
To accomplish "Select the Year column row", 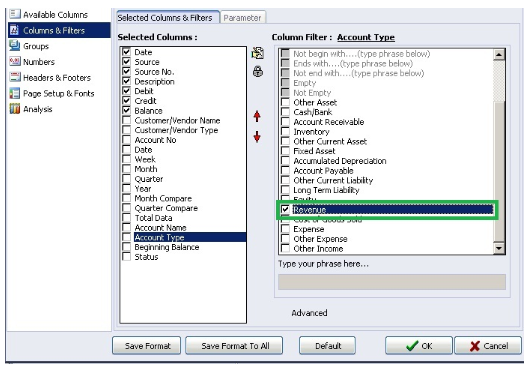I will pos(183,189).
